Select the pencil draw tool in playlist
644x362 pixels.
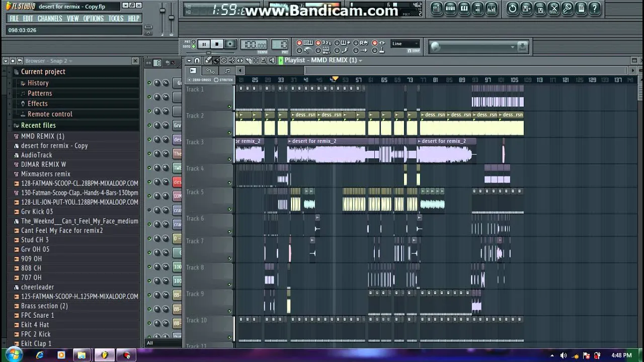[x=208, y=60]
